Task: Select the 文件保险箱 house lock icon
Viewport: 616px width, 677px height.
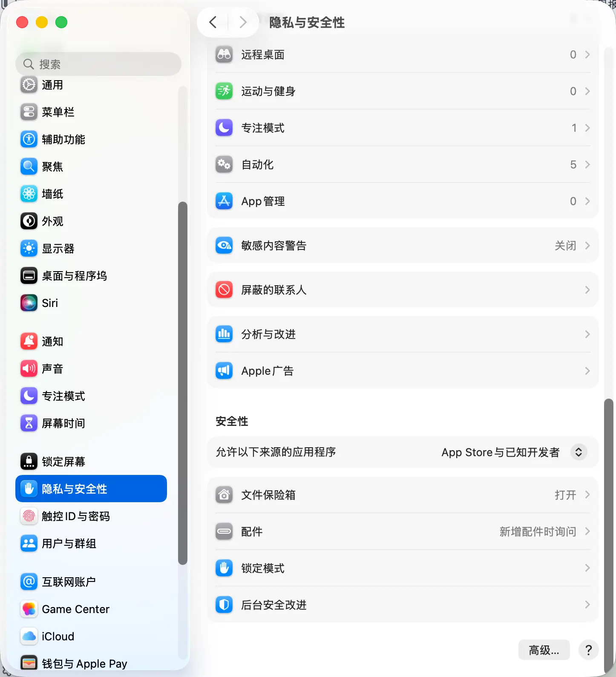Action: click(224, 495)
